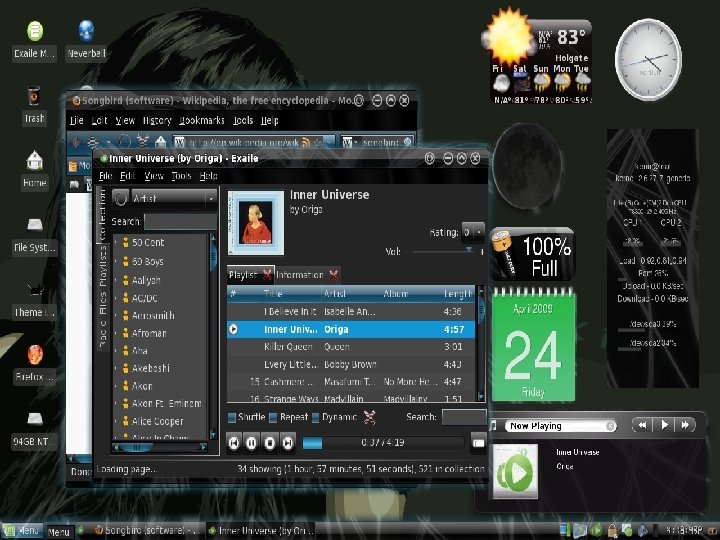720x540 pixels.
Task: Enable the Dynamic checkbox
Action: click(315, 417)
